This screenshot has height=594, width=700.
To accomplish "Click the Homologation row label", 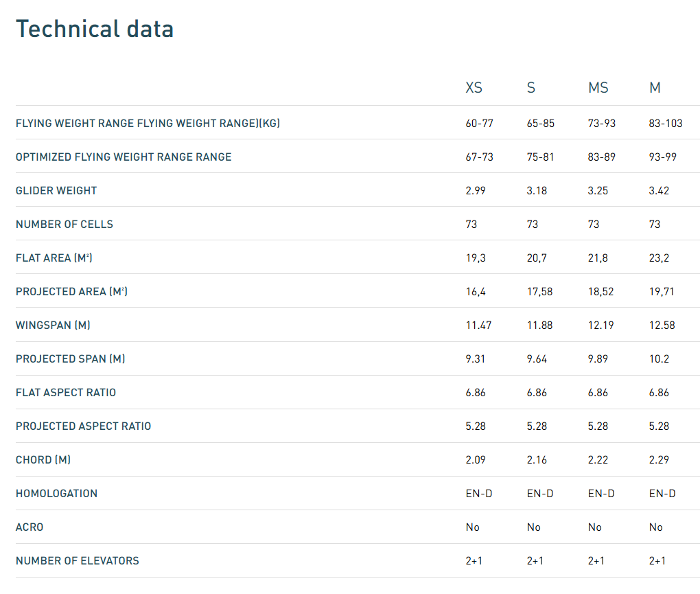I will (x=56, y=494).
